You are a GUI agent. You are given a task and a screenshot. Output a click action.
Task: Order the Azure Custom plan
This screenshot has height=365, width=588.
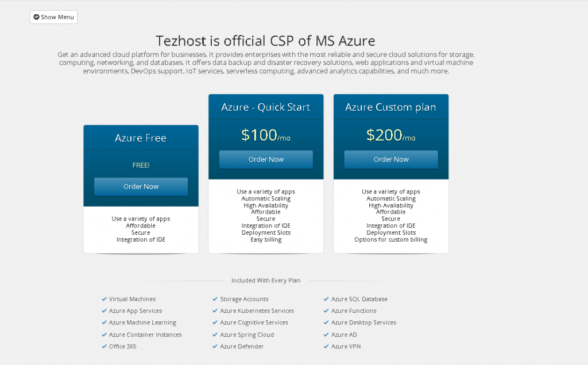[391, 160]
